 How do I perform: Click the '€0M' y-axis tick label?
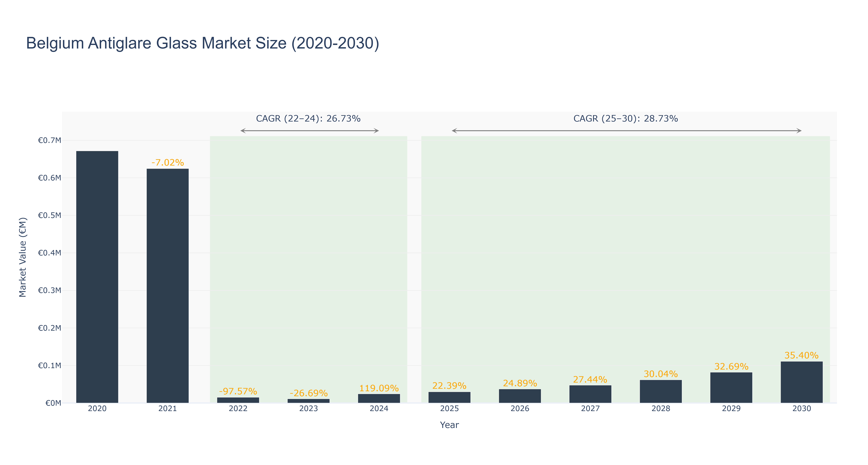pyautogui.click(x=53, y=403)
